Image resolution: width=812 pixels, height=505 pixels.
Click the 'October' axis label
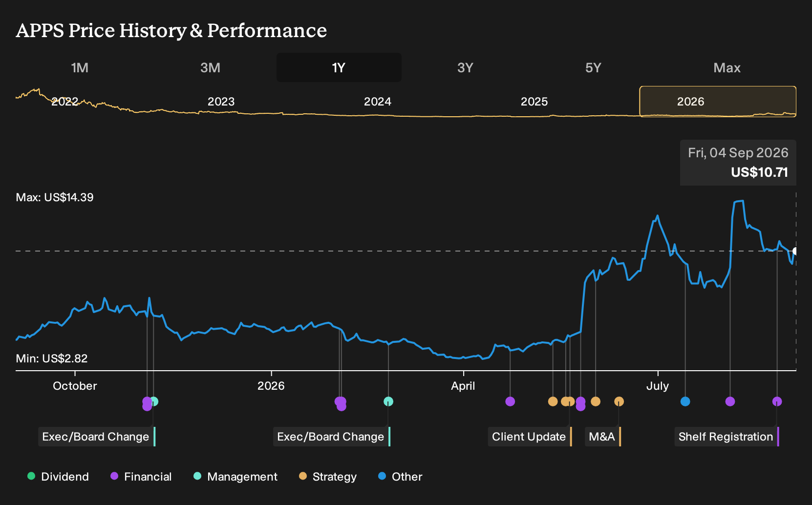tap(75, 386)
